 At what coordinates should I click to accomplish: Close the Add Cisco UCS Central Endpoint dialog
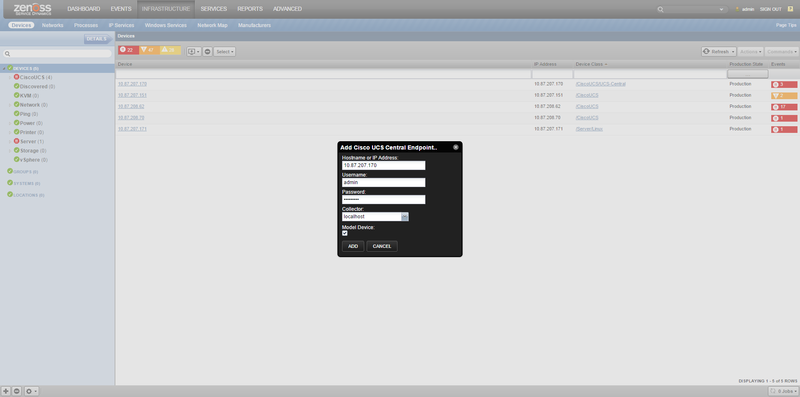456,147
